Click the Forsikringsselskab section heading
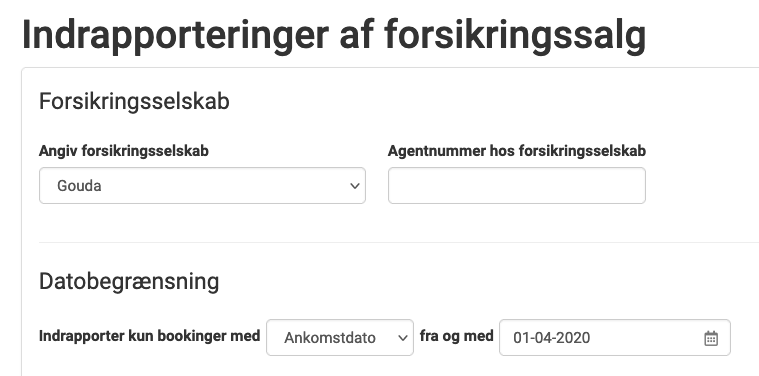 coord(134,102)
